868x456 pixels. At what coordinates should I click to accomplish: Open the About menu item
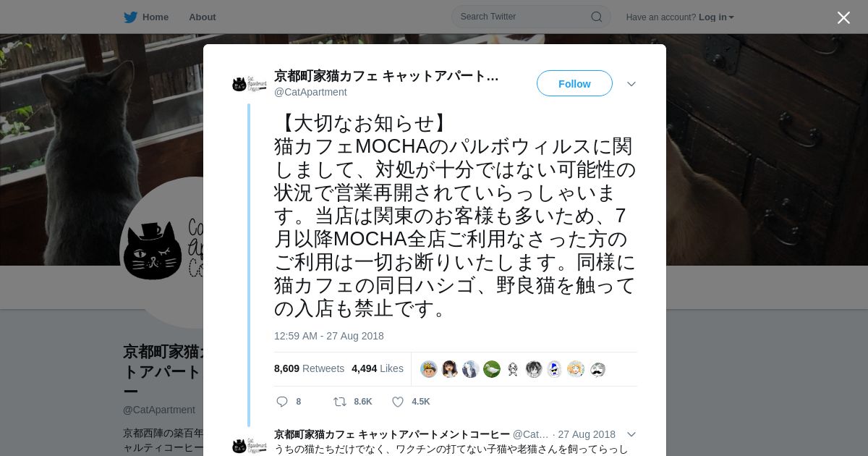point(202,17)
